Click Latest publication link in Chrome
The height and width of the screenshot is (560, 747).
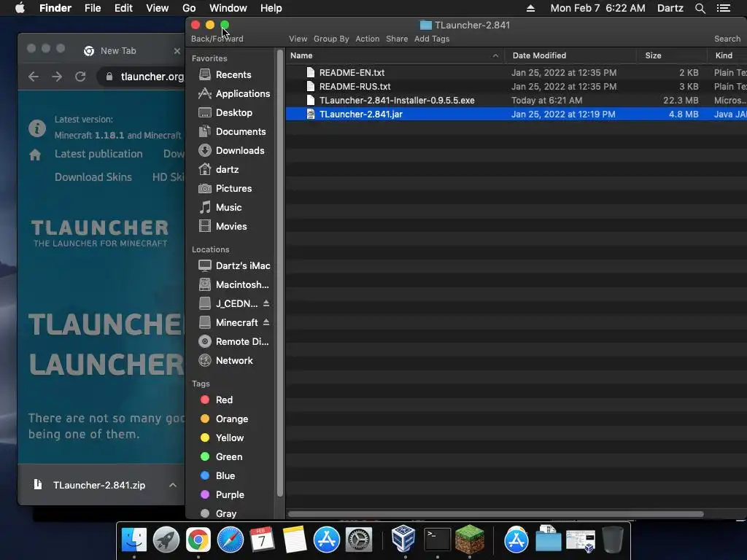point(98,154)
